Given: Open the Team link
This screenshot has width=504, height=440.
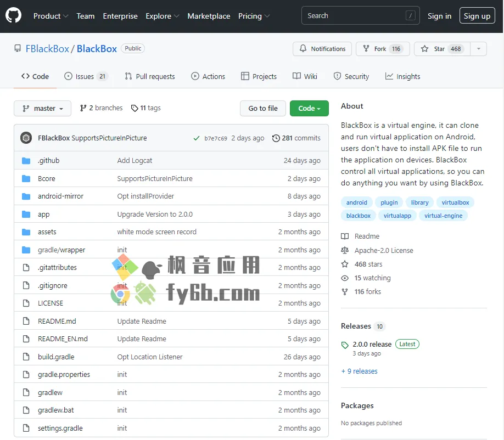Looking at the screenshot, I should point(86,16).
